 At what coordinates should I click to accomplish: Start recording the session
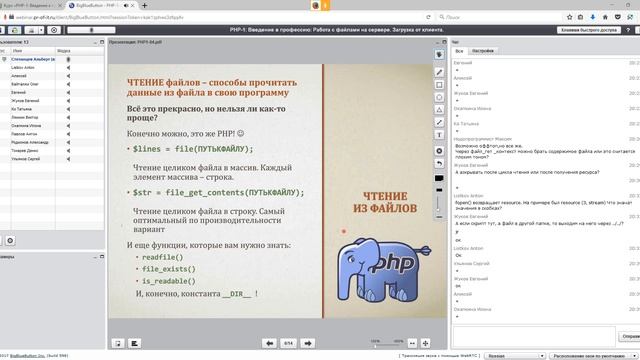(x=54, y=30)
